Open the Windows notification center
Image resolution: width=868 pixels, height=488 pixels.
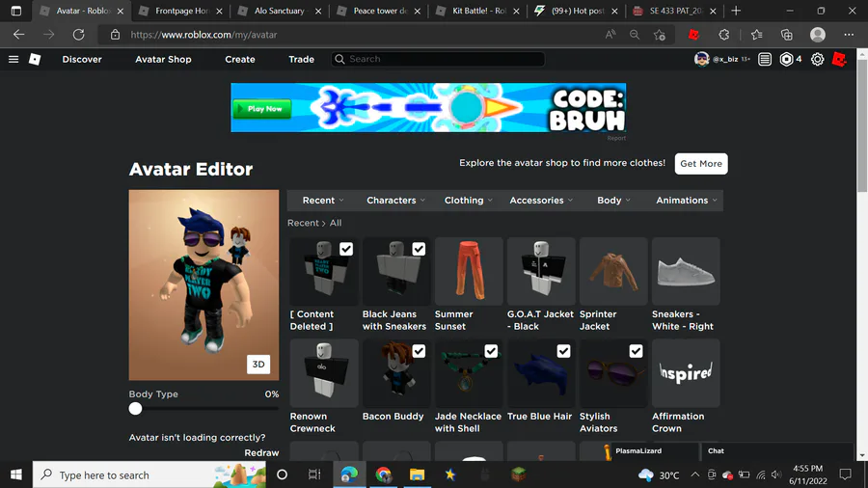(845, 474)
